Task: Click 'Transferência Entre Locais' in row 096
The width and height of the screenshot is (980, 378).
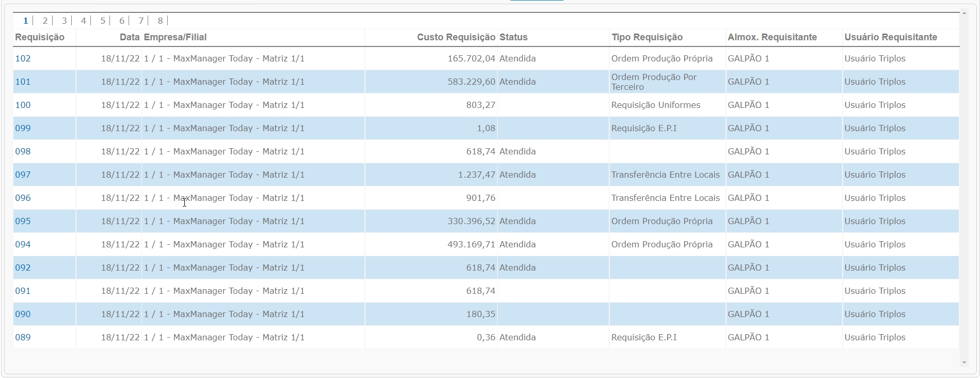Action: (666, 198)
